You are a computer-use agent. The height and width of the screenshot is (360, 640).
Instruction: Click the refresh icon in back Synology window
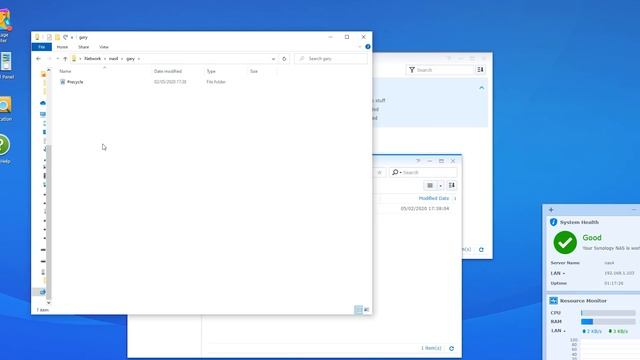[481, 249]
